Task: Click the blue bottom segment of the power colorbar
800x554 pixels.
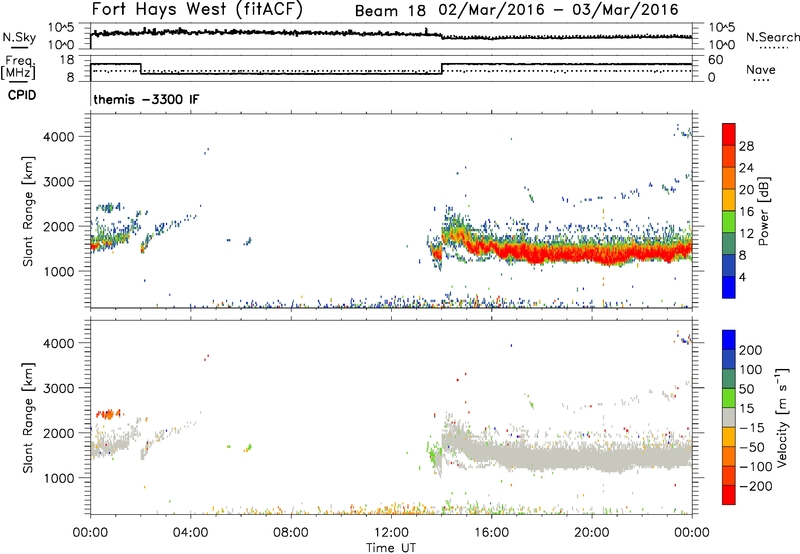Action: point(729,287)
